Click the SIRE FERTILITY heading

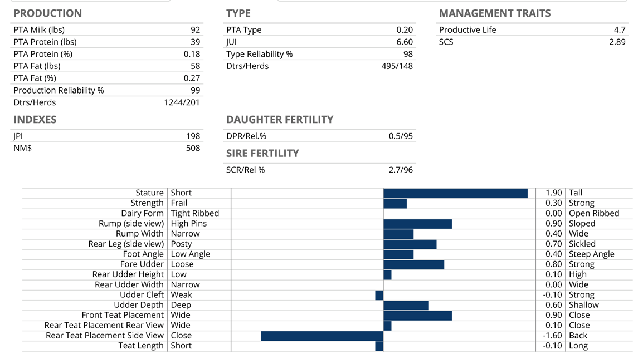pos(262,154)
